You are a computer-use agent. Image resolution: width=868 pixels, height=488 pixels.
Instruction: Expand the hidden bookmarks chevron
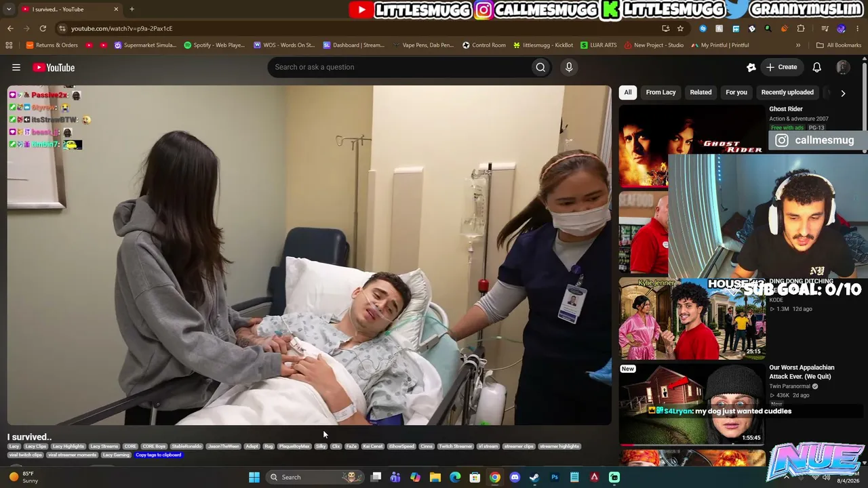798,45
